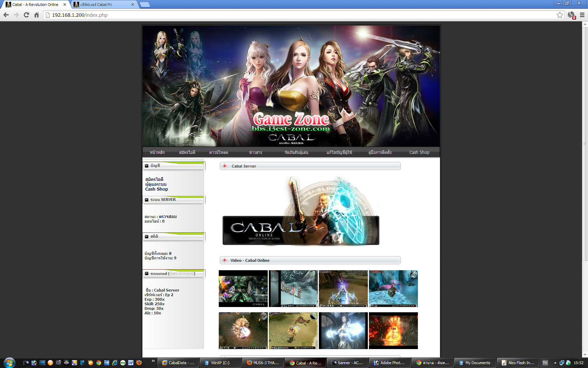Close the second Cabal Pri tab

[x=132, y=5]
